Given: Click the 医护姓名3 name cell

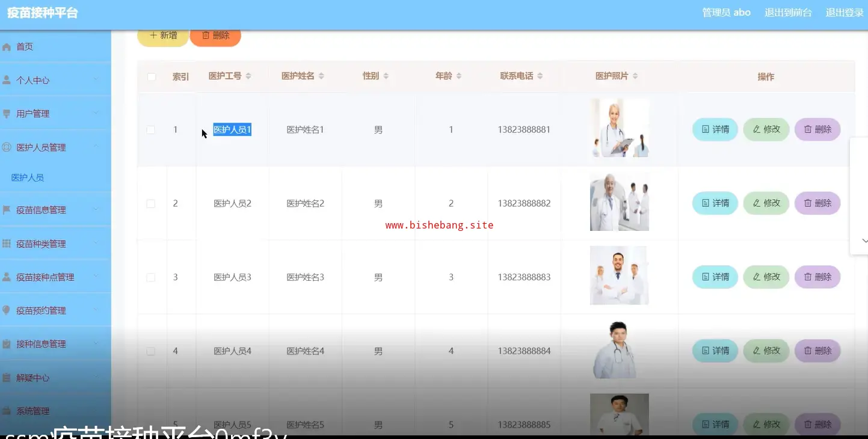Looking at the screenshot, I should [306, 277].
